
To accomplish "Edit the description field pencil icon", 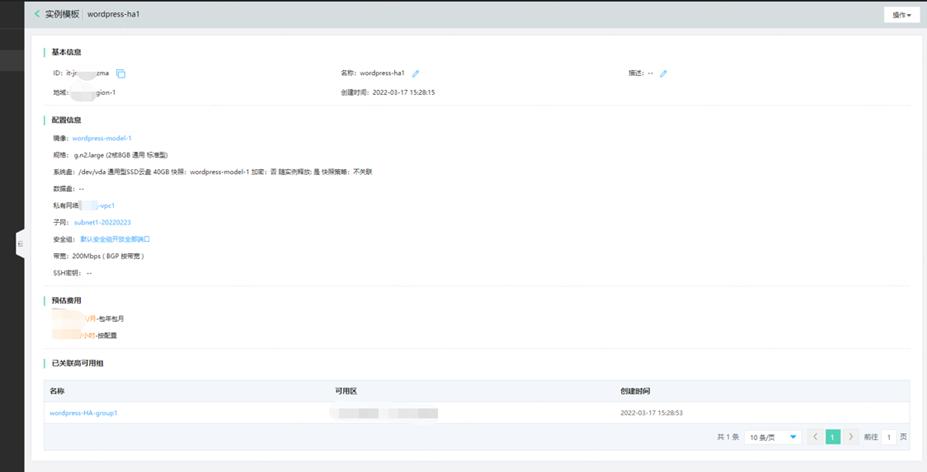I will pos(663,73).
